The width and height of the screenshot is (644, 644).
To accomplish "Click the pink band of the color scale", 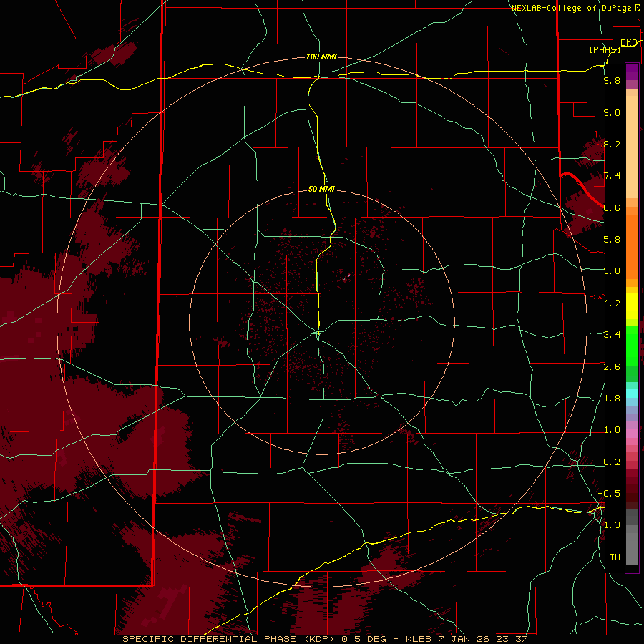I will [x=632, y=434].
